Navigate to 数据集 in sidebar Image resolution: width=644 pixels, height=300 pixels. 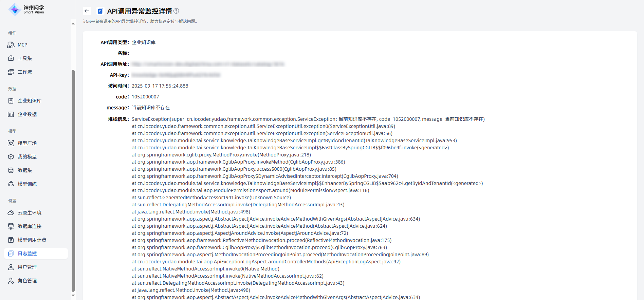[25, 170]
